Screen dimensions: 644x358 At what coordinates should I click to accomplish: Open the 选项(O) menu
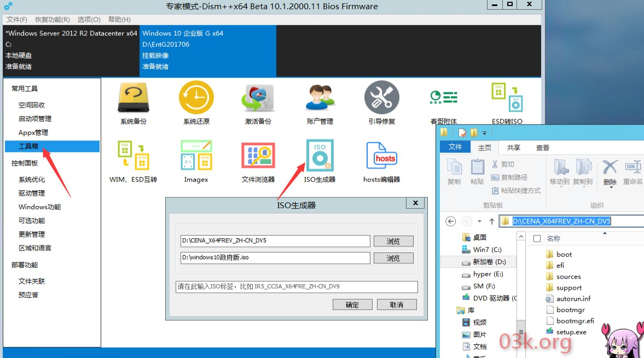[89, 19]
